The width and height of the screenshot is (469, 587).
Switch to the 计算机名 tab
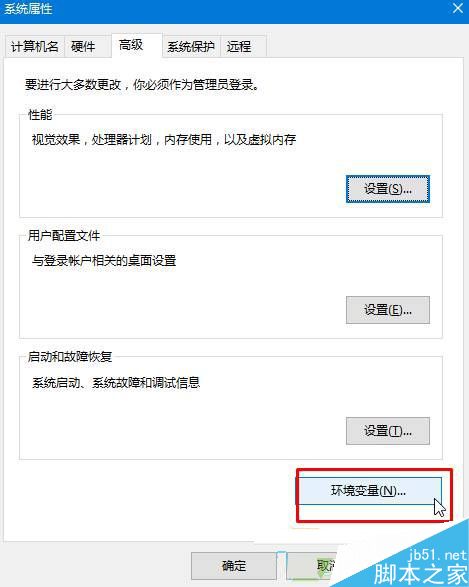pyautogui.click(x=35, y=46)
